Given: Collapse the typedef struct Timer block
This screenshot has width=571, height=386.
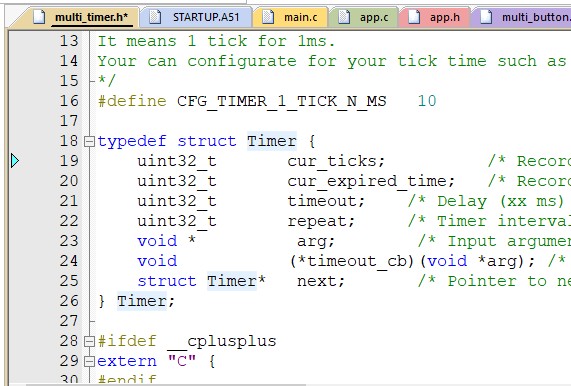Looking at the screenshot, I should point(89,141).
